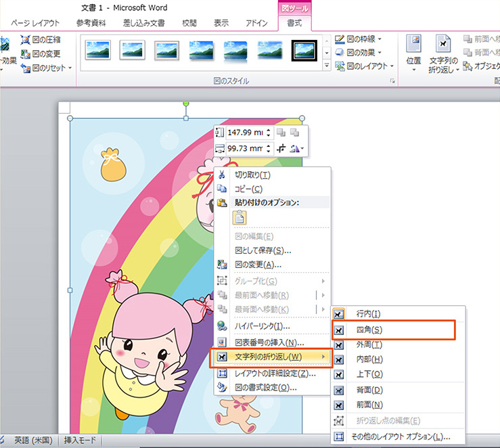
Task: Apply fifth picture style thumbnail
Action: click(235, 50)
